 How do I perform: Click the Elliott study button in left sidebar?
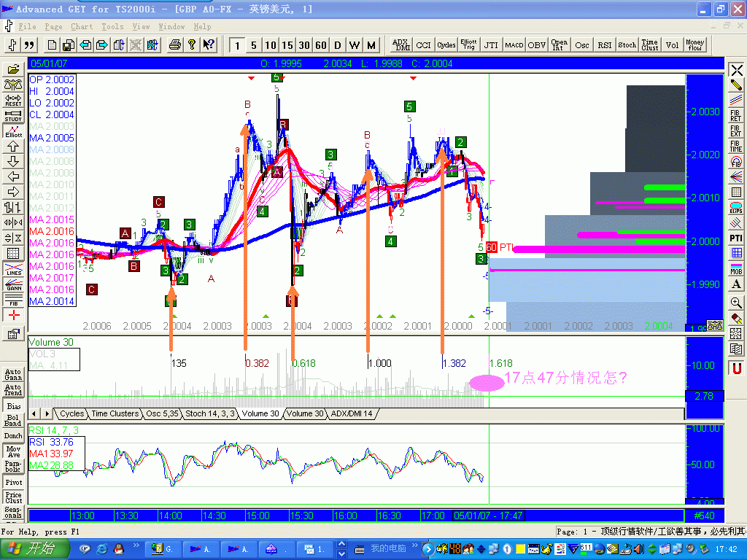[13, 131]
